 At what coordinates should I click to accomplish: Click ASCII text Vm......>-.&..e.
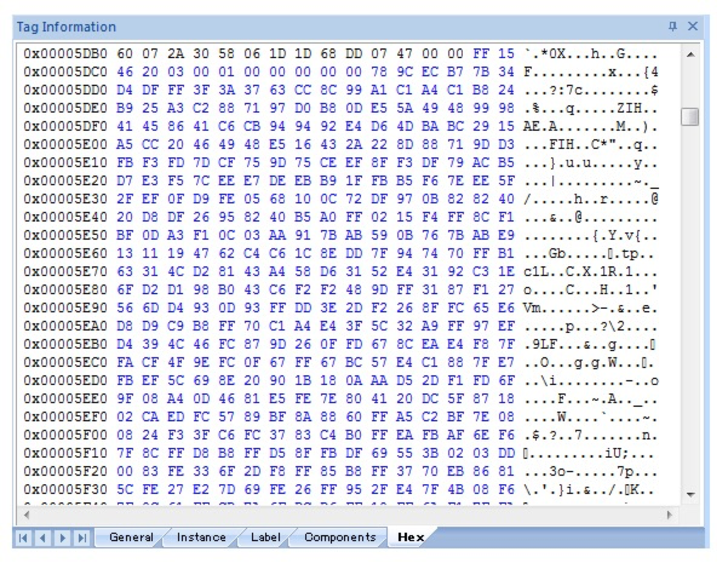(x=591, y=308)
